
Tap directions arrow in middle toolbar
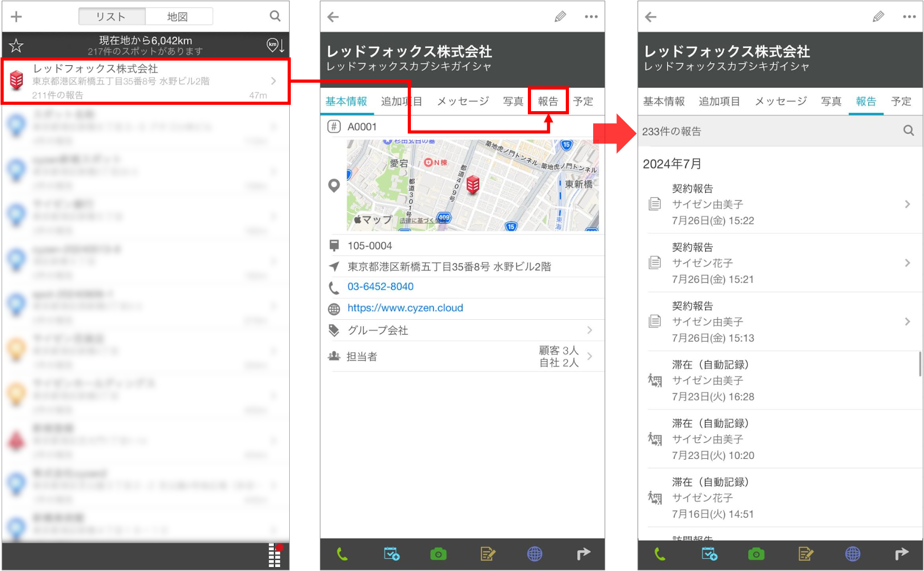[x=583, y=554]
